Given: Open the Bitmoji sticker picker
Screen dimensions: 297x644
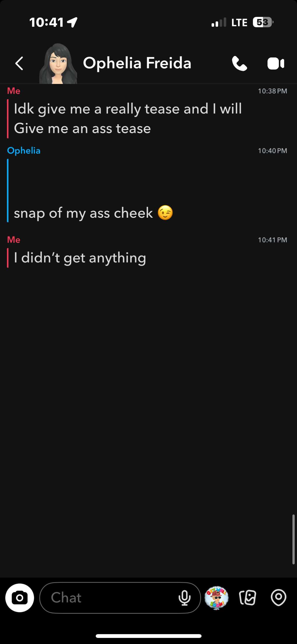Looking at the screenshot, I should pyautogui.click(x=216, y=598).
